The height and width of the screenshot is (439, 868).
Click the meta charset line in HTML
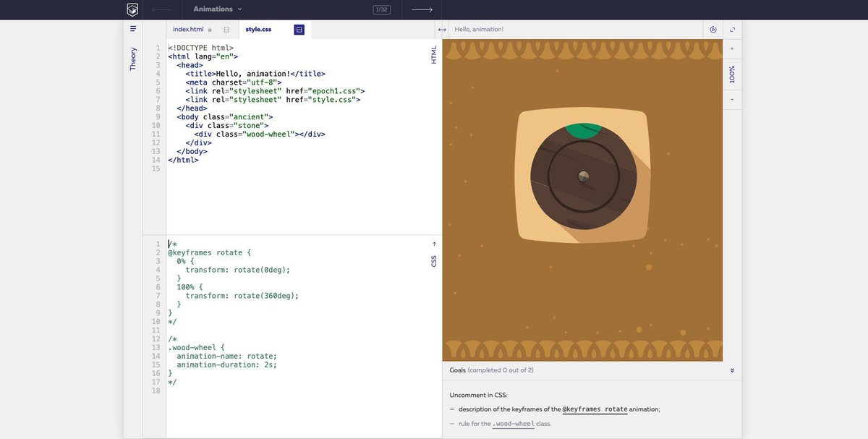click(x=233, y=82)
